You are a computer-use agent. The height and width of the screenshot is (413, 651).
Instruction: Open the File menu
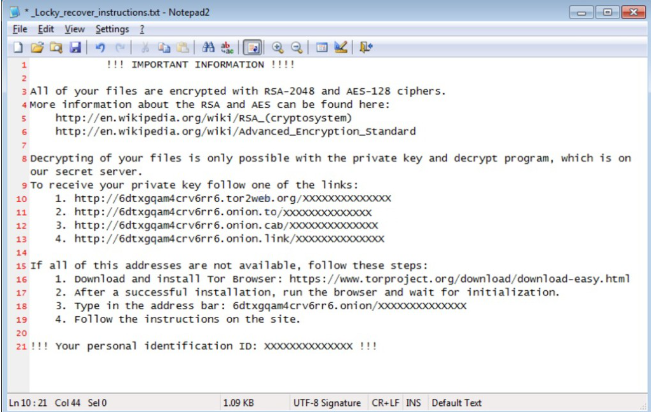point(20,29)
